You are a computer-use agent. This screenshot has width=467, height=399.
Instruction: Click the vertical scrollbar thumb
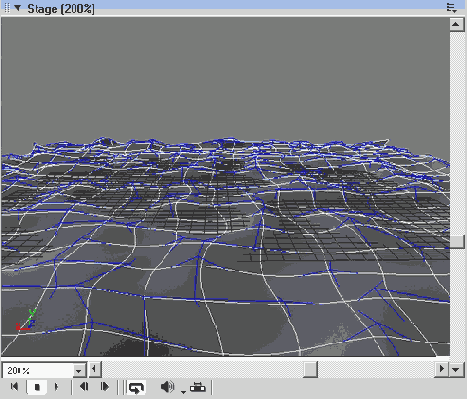pos(457,242)
